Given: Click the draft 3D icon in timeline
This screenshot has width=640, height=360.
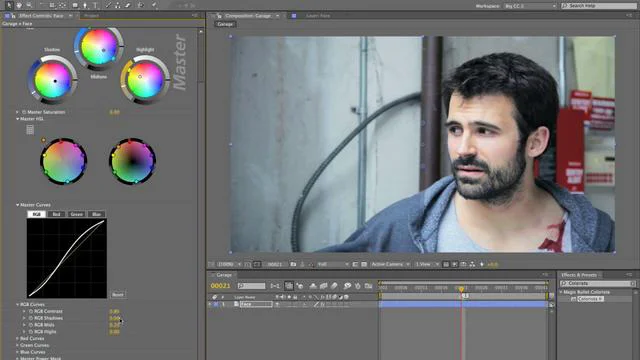Looking at the screenshot, I should (300, 286).
